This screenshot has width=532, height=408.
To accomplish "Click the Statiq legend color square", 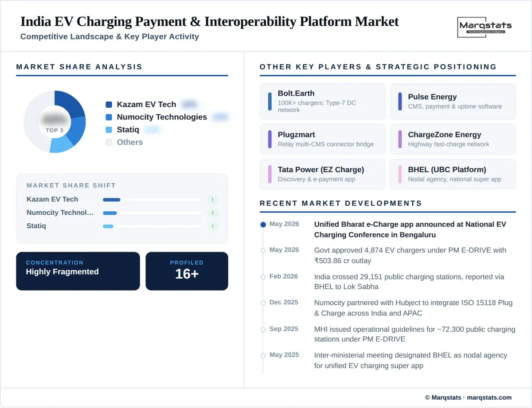I will pos(109,130).
